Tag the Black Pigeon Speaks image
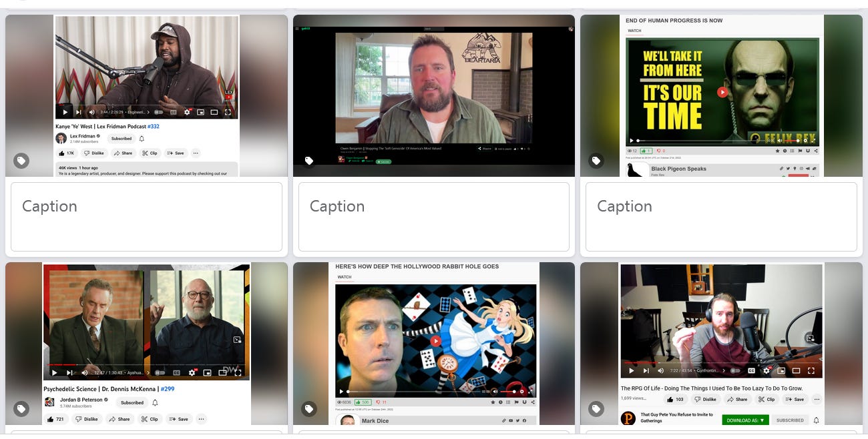The image size is (868, 439). (x=596, y=161)
